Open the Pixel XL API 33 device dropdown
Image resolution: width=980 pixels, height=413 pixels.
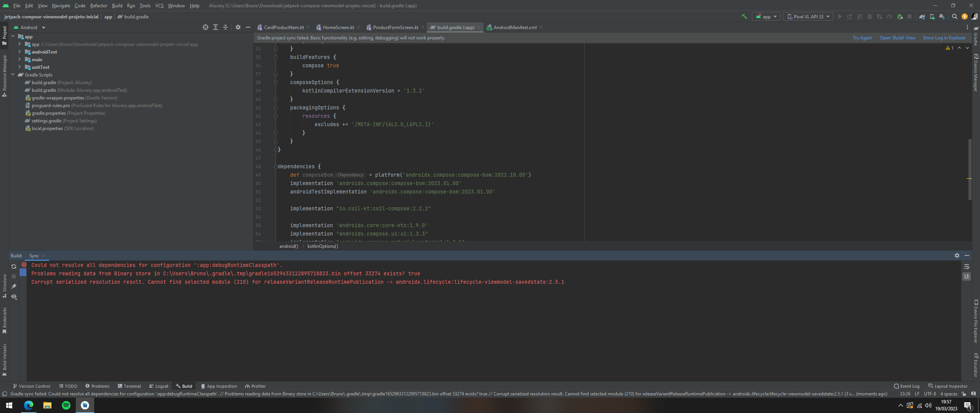point(808,16)
